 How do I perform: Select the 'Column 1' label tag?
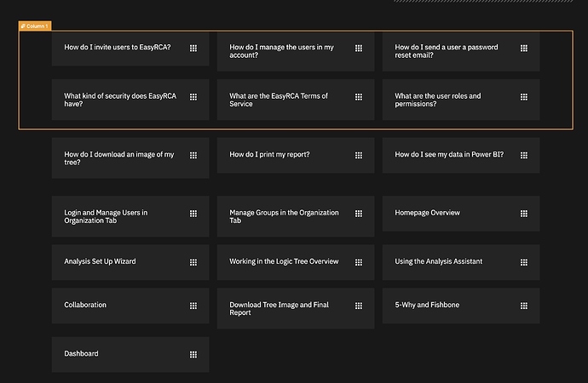pos(35,26)
